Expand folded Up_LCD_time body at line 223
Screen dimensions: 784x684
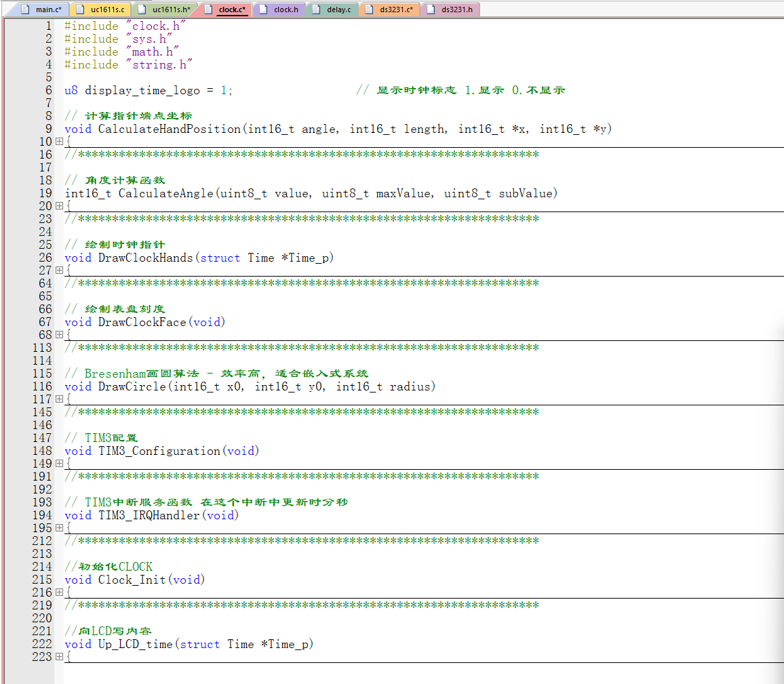pyautogui.click(x=59, y=656)
